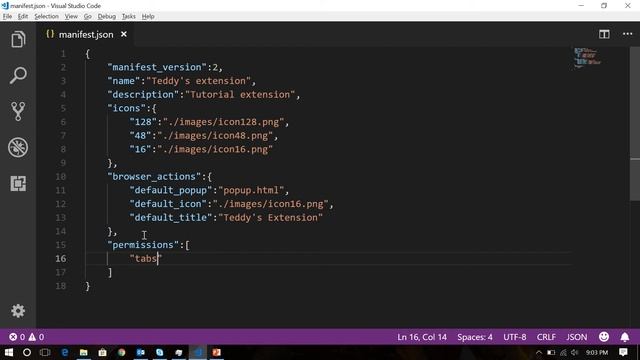This screenshot has width=640, height=360.
Task: Open Microsoft Store from the taskbar
Action: 102,352
